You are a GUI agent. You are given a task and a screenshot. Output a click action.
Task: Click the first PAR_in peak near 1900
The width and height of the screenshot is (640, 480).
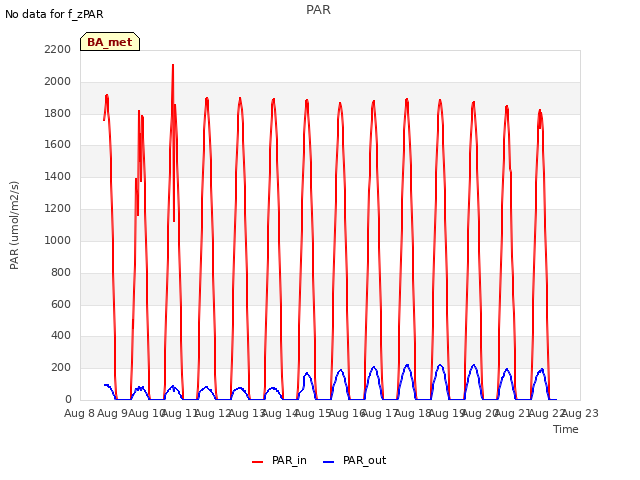click(x=107, y=96)
